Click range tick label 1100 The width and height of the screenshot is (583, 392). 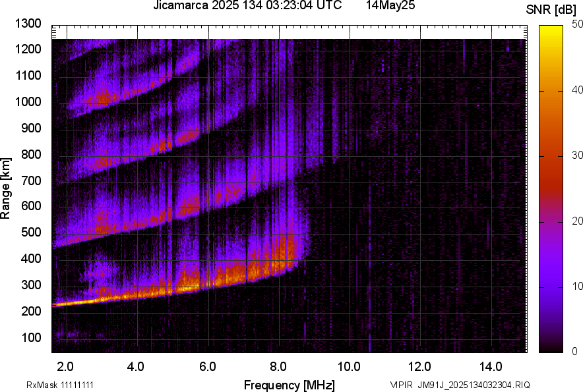pyautogui.click(x=28, y=75)
